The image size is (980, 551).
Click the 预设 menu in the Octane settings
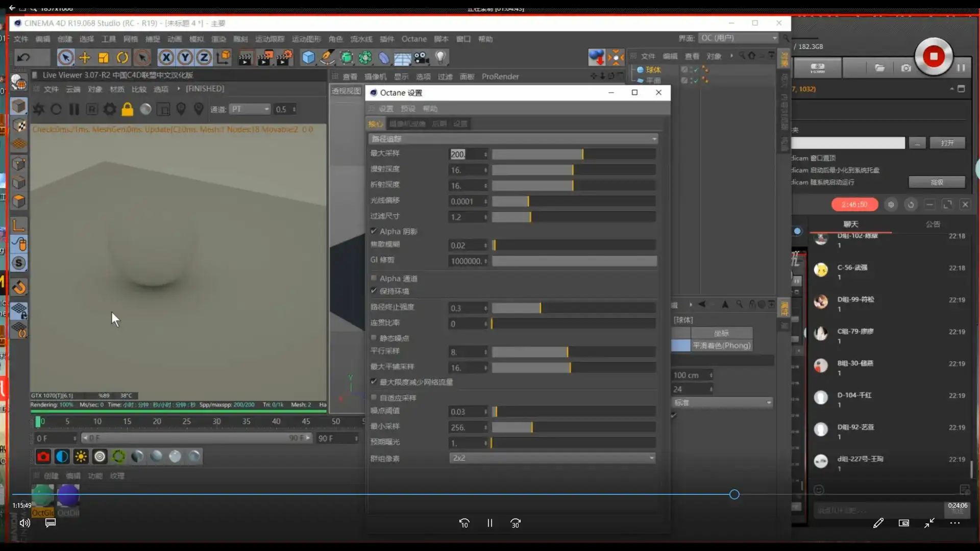point(408,109)
